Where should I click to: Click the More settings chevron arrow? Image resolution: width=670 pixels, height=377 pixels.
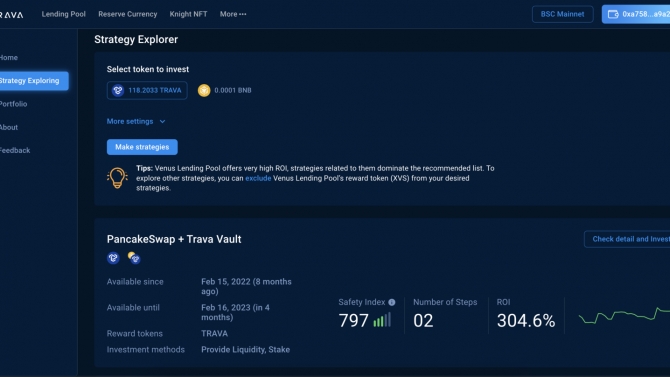162,121
